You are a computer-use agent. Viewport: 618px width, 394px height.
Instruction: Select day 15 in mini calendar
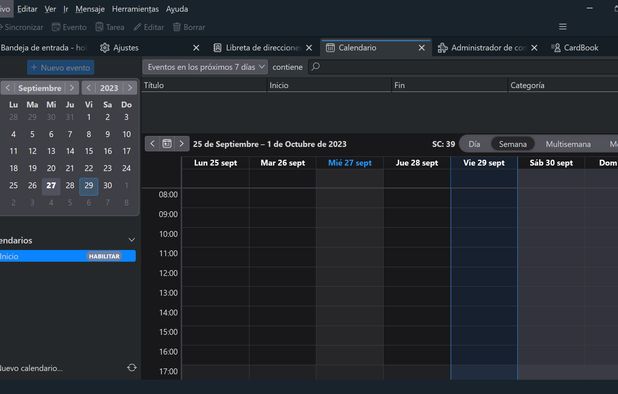coord(89,151)
